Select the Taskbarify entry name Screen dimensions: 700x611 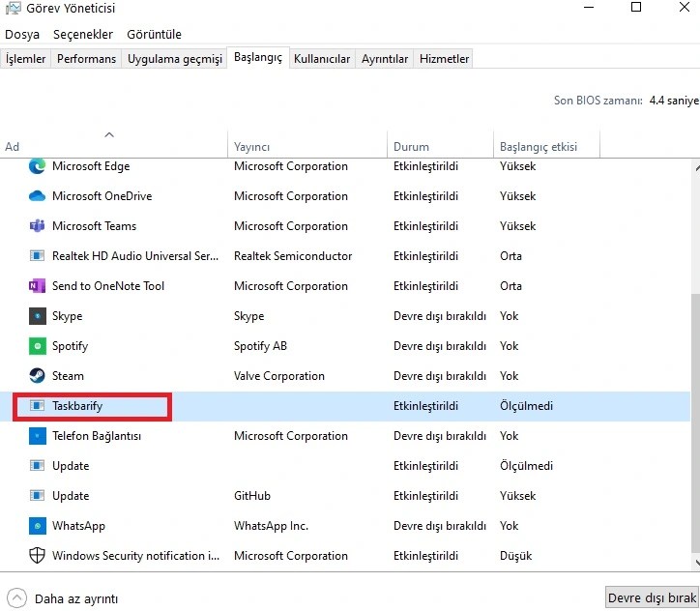tap(77, 406)
